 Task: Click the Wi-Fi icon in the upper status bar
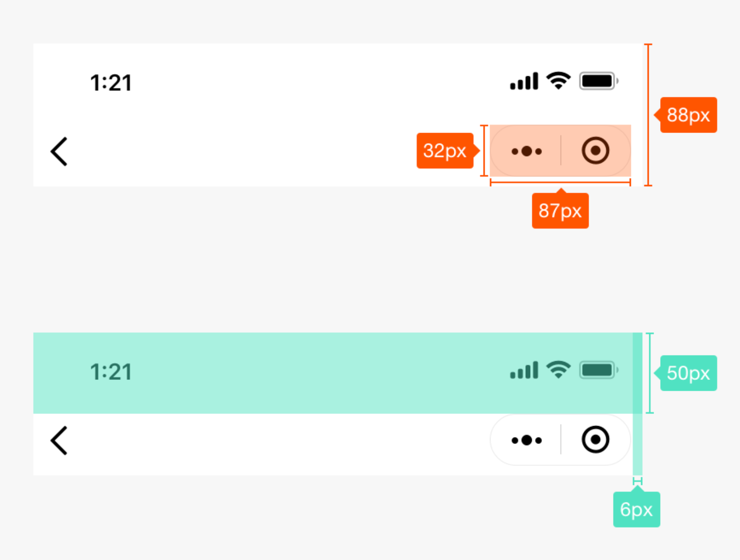558,81
